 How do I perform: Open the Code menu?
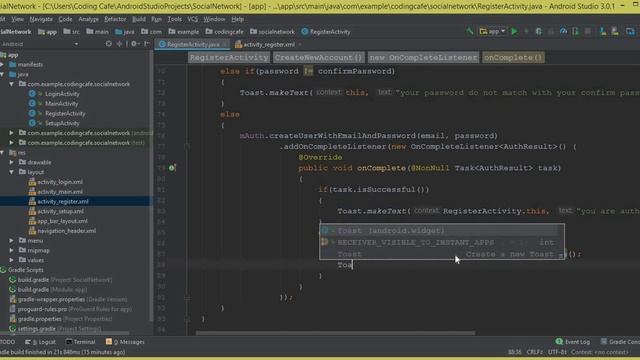tap(65, 19)
